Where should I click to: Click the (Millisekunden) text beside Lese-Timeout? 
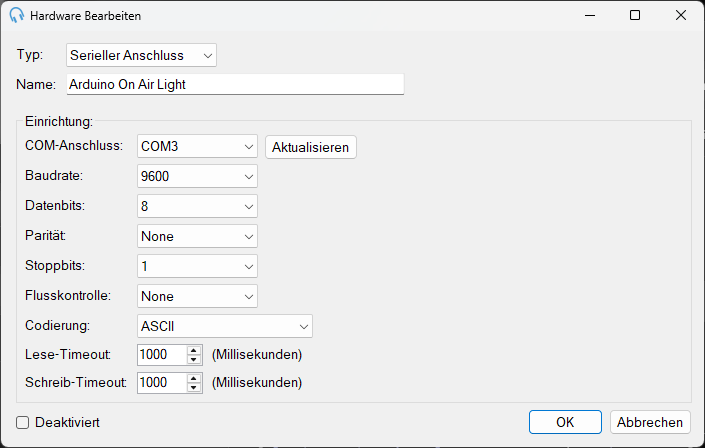coord(257,354)
